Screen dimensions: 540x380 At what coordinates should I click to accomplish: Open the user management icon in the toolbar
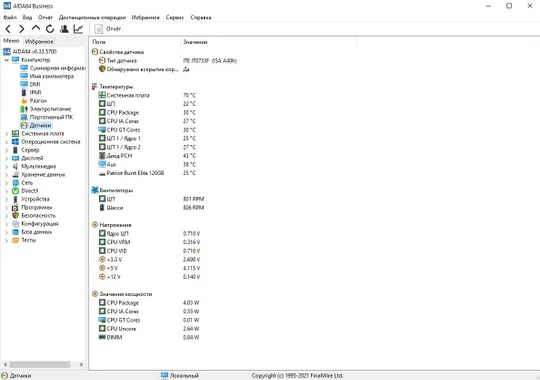tap(64, 29)
